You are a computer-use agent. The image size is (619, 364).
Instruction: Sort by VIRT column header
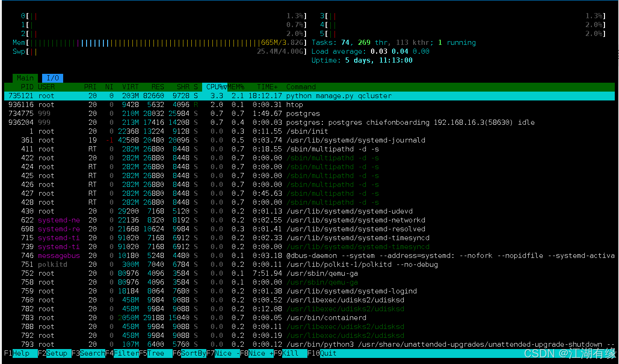pos(131,87)
